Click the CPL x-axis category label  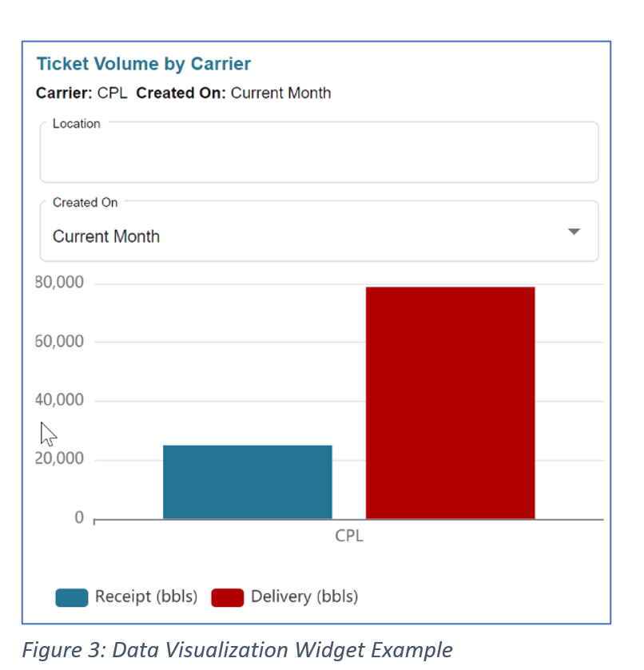pos(349,536)
